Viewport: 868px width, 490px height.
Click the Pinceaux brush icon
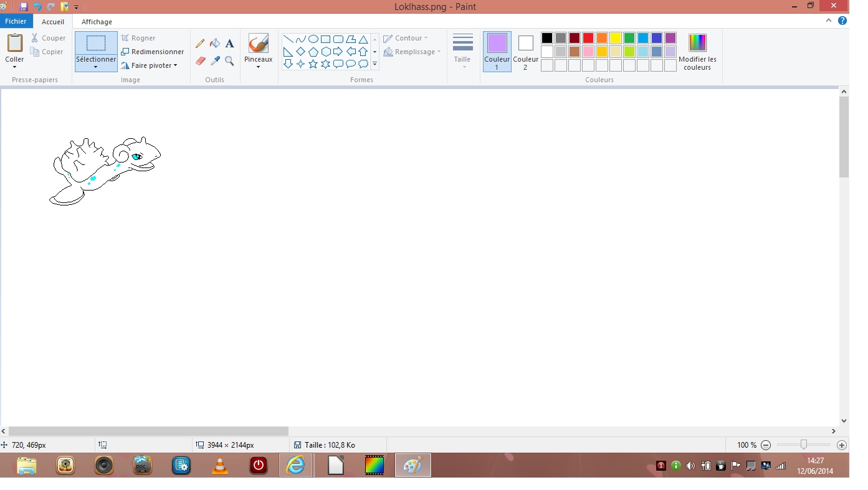point(258,44)
